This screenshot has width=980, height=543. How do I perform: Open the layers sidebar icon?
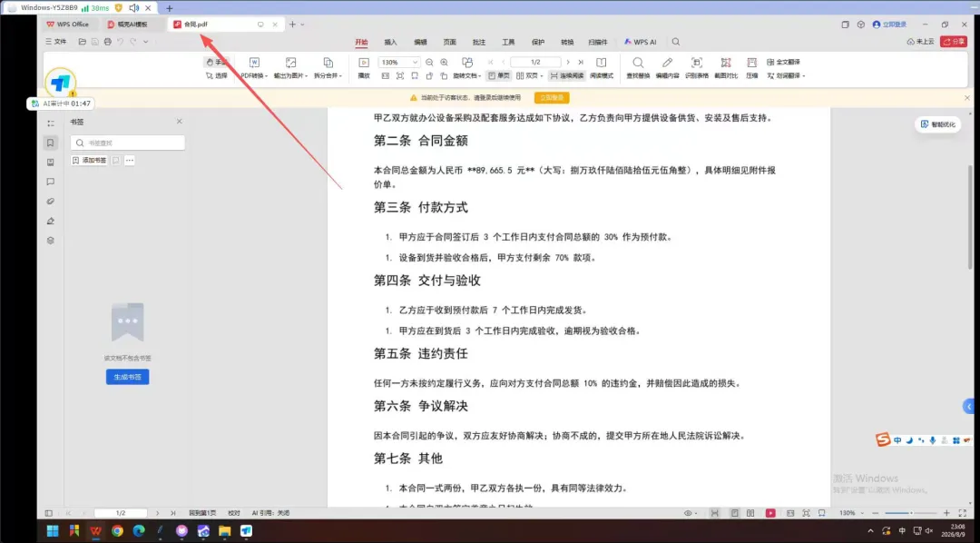point(51,241)
